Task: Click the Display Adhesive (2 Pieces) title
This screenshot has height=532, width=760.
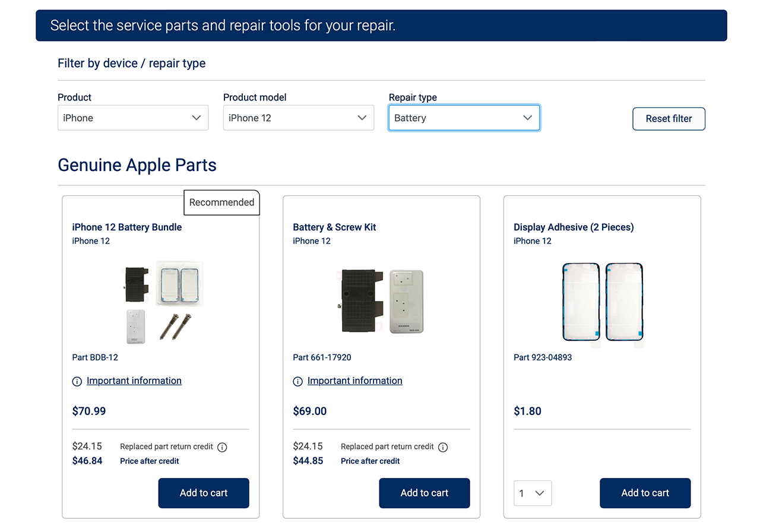Action: (574, 227)
